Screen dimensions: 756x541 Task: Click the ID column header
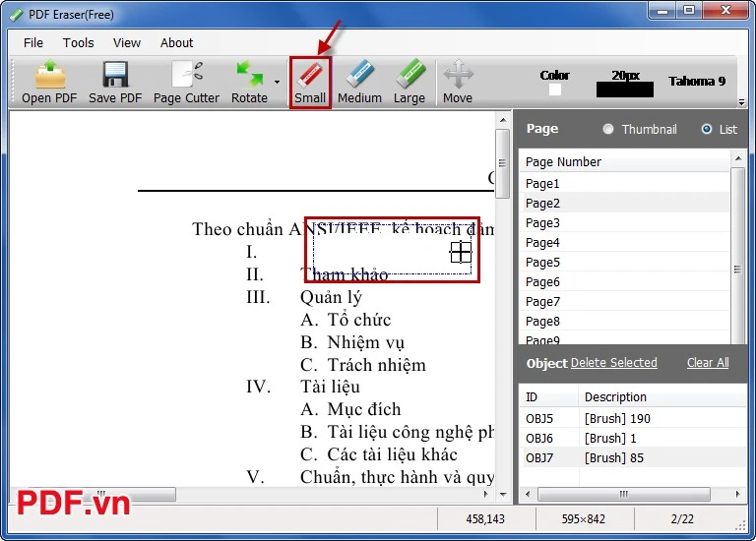tap(548, 397)
